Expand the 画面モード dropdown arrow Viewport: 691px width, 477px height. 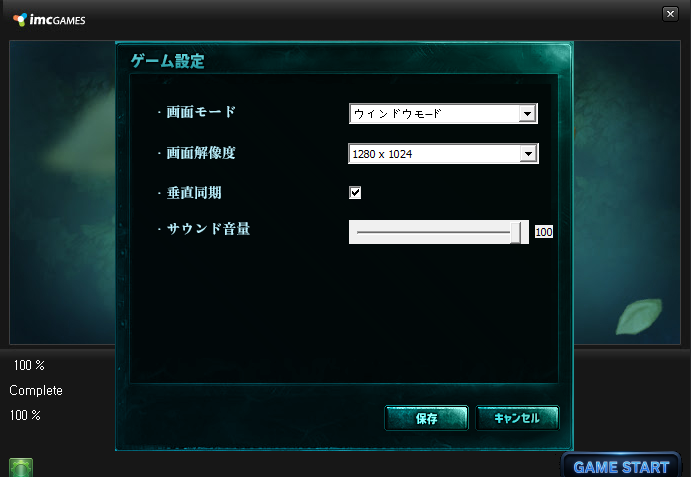(x=527, y=114)
